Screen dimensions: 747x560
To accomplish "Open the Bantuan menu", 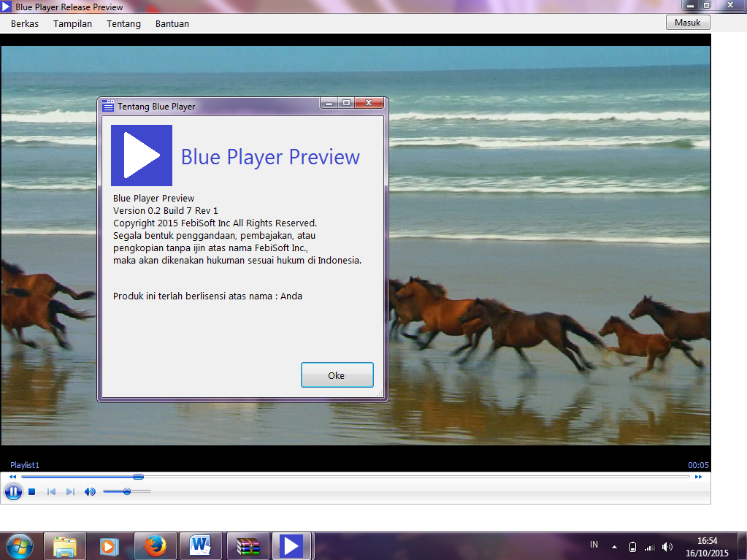I will tap(172, 24).
